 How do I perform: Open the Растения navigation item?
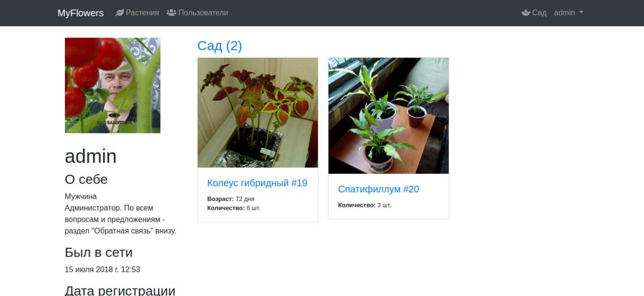pos(137,13)
